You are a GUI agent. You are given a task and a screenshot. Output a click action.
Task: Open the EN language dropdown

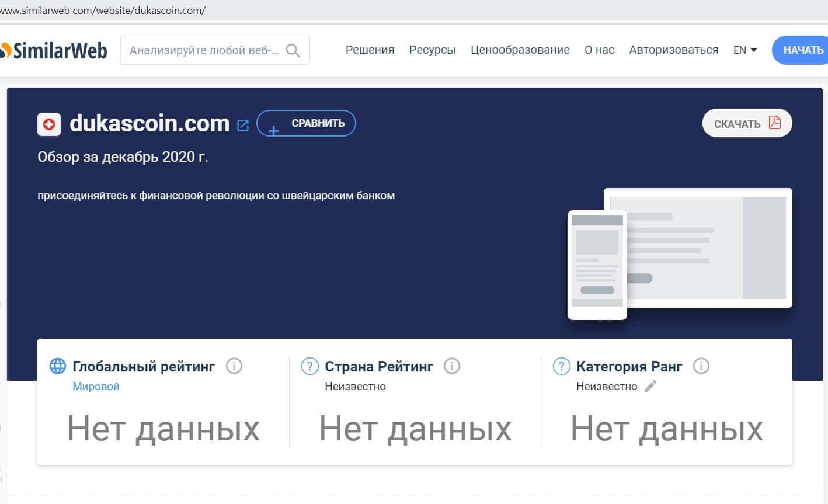(745, 50)
